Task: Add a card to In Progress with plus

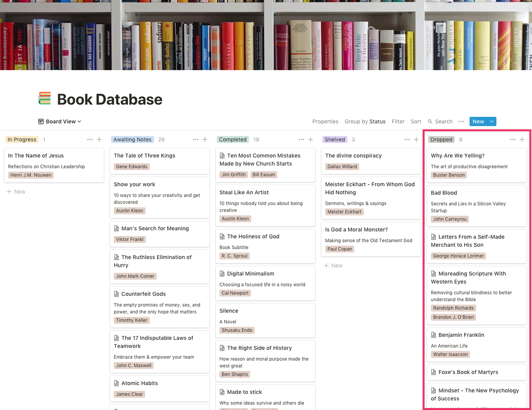Action: (x=99, y=139)
